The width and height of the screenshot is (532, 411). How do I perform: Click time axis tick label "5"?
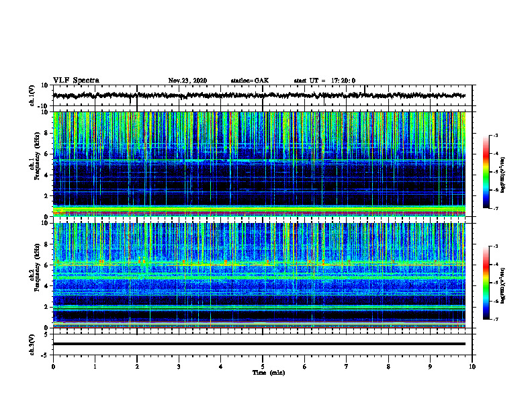[x=263, y=367]
